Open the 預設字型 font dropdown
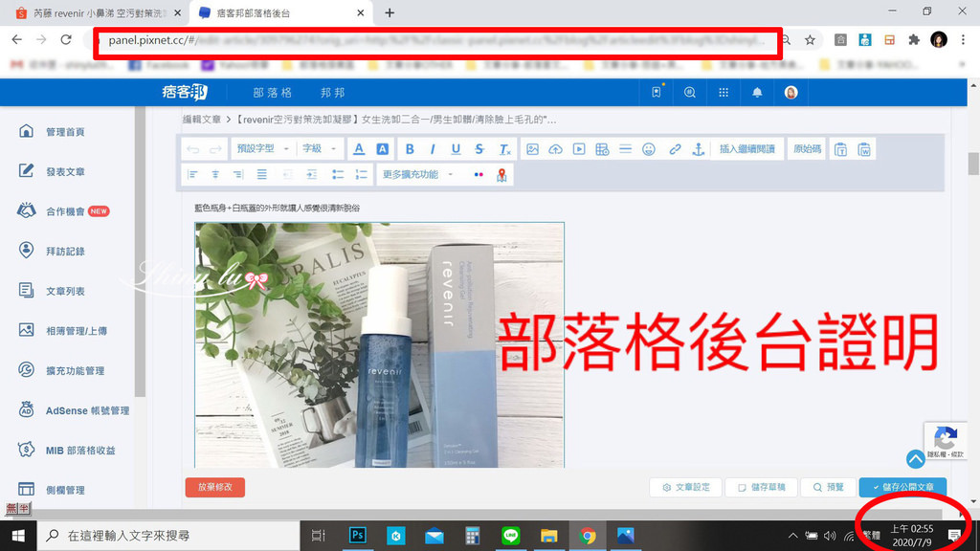The height and width of the screenshot is (551, 980). 262,148
